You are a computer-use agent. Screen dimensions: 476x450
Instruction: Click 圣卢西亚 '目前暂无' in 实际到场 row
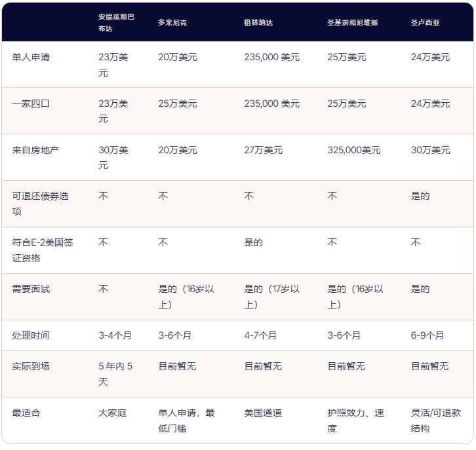click(430, 366)
